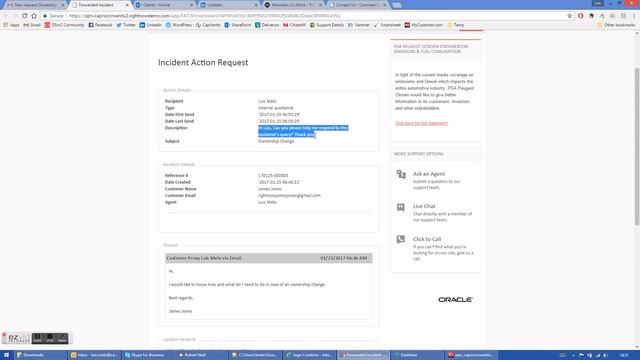The image size is (640, 360).
Task: Open the Live Chat support link
Action: (424, 206)
